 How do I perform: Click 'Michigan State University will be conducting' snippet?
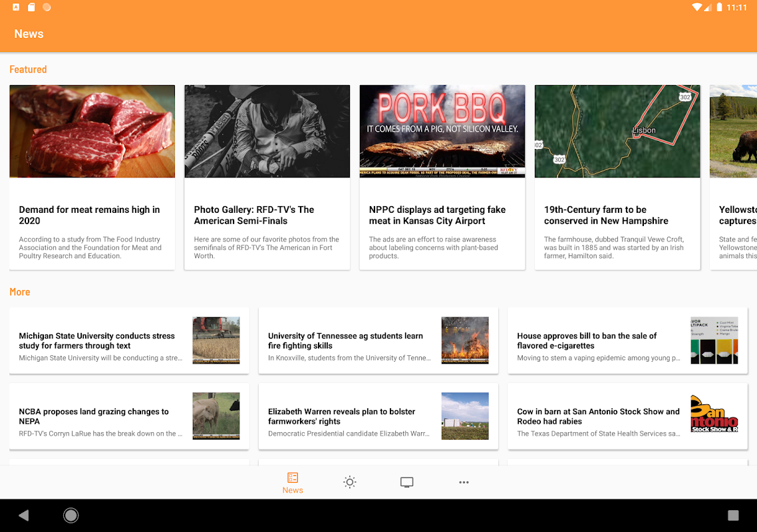[x=100, y=358]
